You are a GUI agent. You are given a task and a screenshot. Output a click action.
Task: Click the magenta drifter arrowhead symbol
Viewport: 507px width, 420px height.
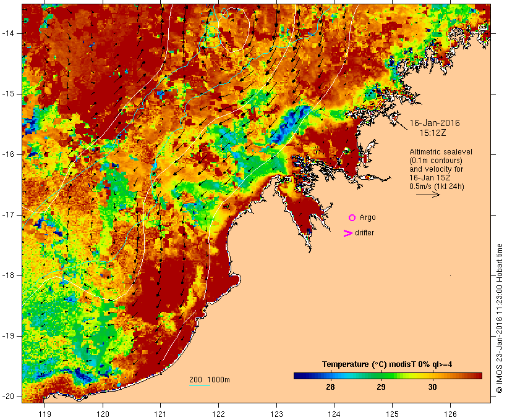click(x=347, y=233)
